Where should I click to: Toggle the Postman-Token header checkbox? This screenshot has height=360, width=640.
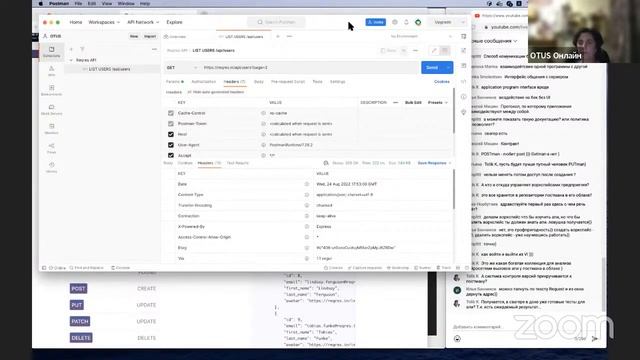pos(171,124)
